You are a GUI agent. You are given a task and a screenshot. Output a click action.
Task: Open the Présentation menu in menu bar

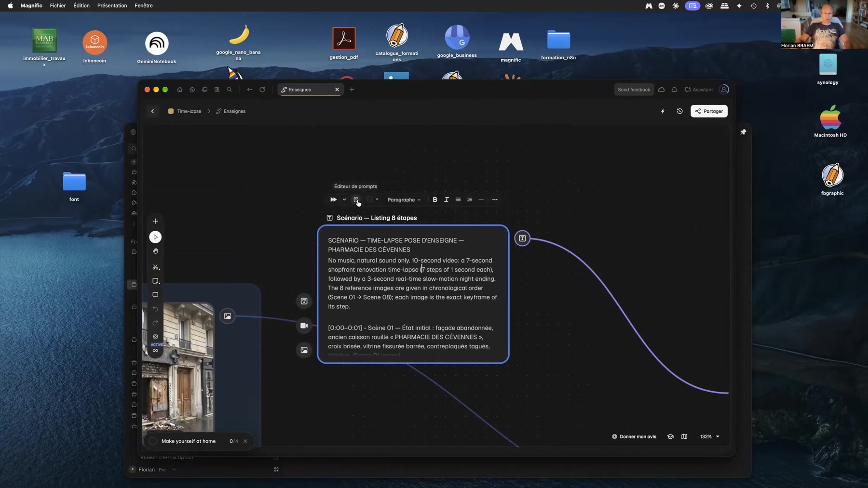pos(112,6)
